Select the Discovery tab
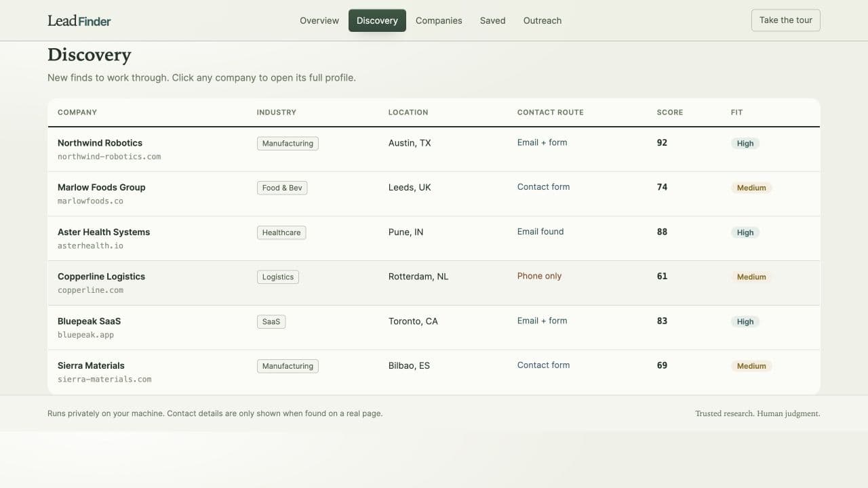 pyautogui.click(x=377, y=20)
